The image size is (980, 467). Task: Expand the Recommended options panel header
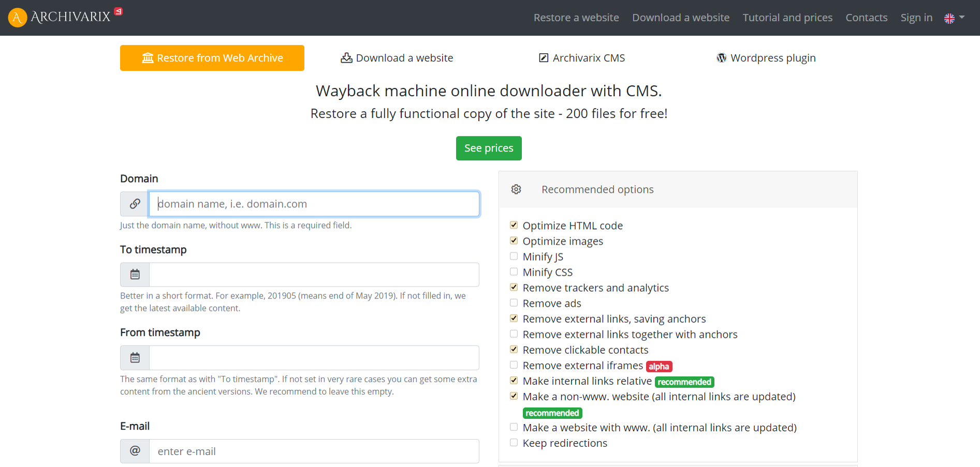tap(678, 189)
